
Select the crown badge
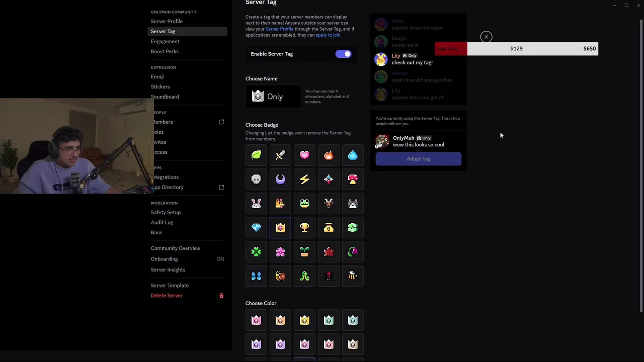[280, 227]
